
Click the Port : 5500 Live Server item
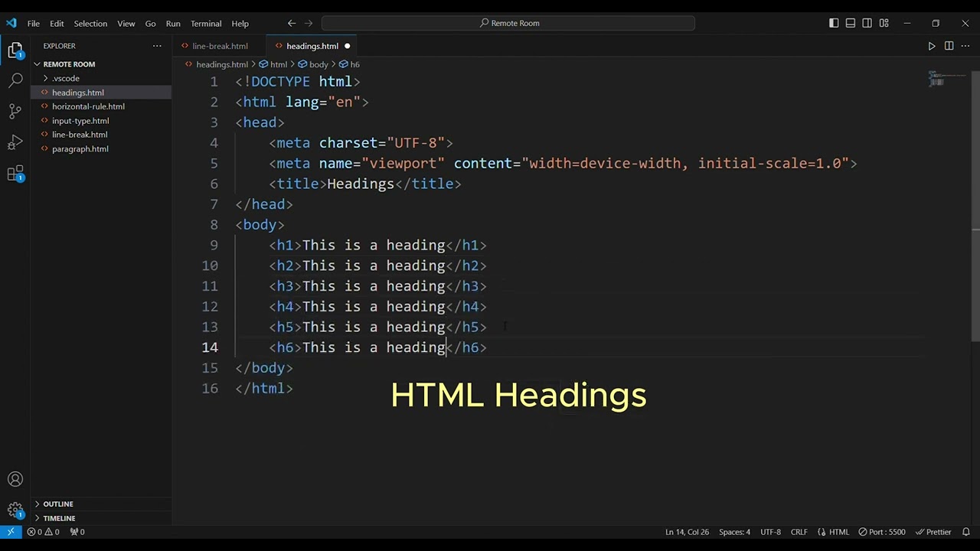pos(882,532)
